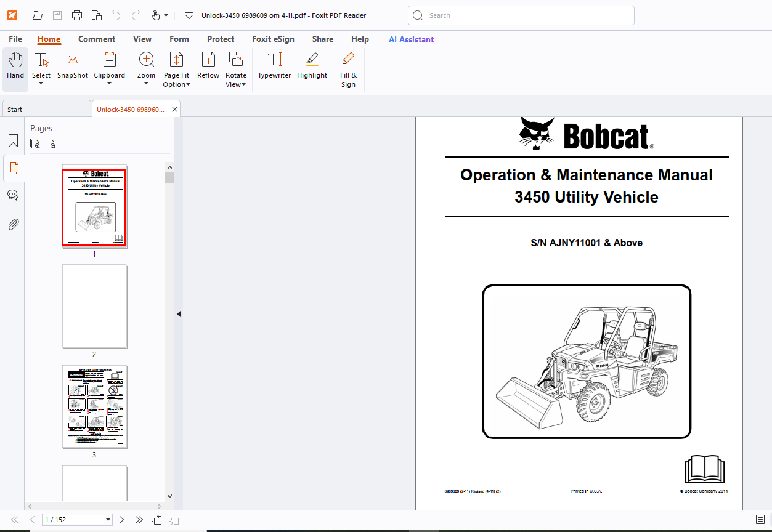Open the Help ribbon tab
This screenshot has height=532, width=772.
360,39
